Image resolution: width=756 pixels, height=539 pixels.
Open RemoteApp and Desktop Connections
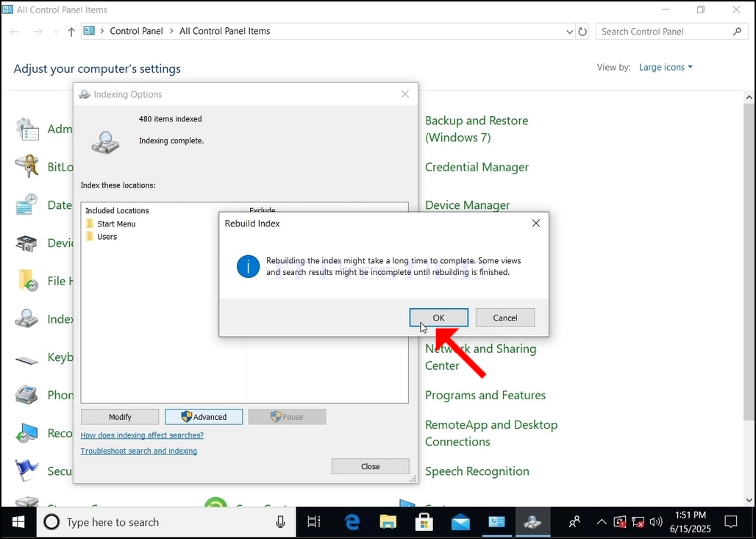point(491,433)
